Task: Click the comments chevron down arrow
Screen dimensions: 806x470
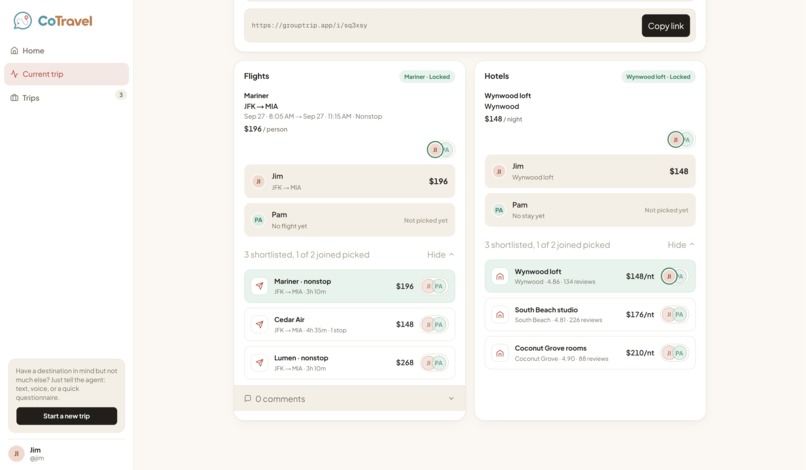Action: point(451,399)
